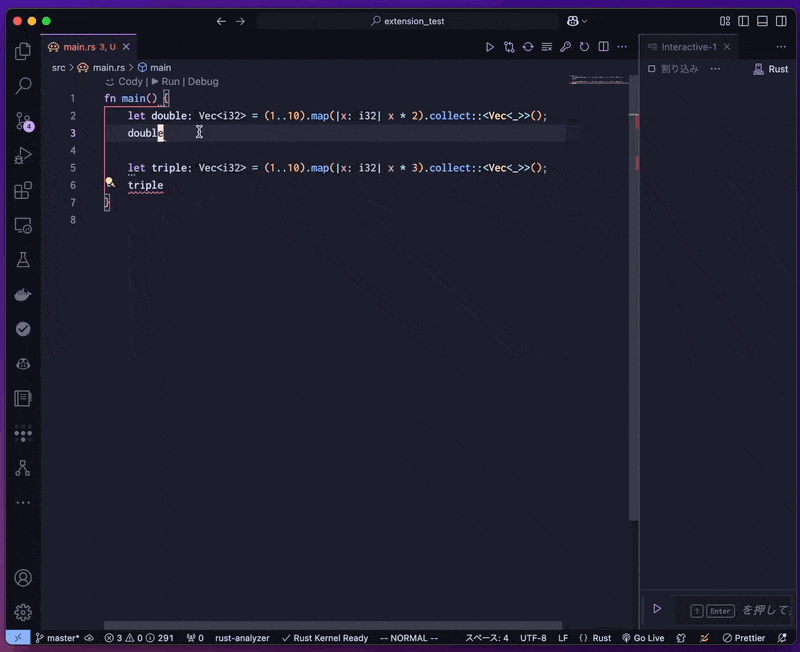Screen dimensions: 800x652
Task: Toggle the bottom panel visibility
Action: 762,21
